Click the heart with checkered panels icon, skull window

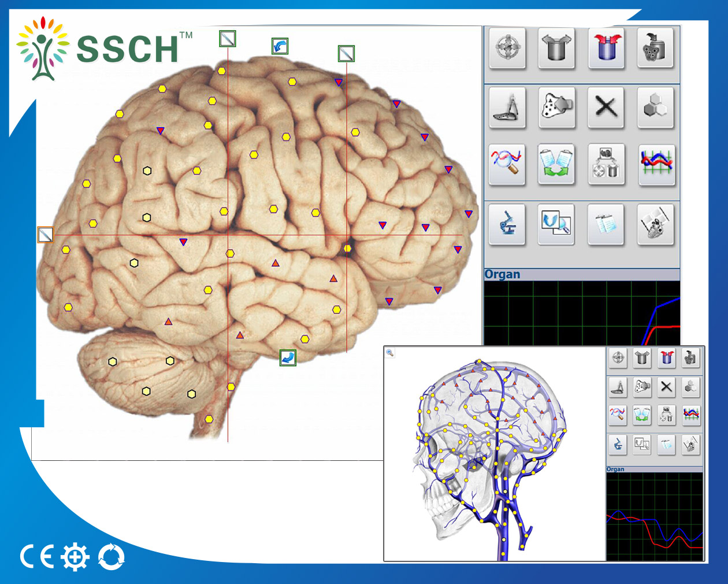point(690,445)
